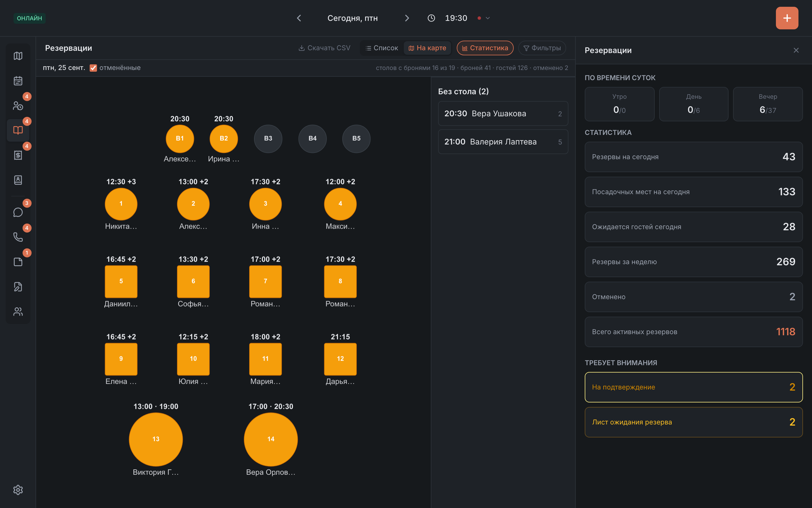Toggle the Статистика panel button

485,48
